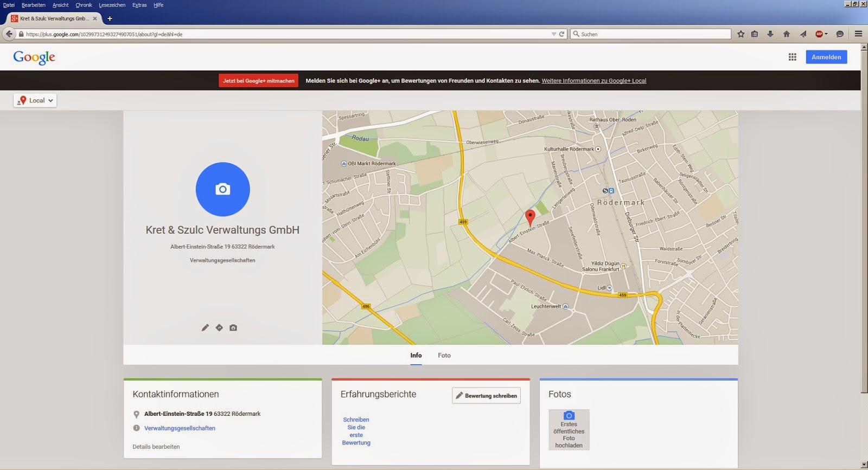Viewport: 868px width, 470px height.
Task: Open the downloads arrow icon
Action: click(x=770, y=34)
